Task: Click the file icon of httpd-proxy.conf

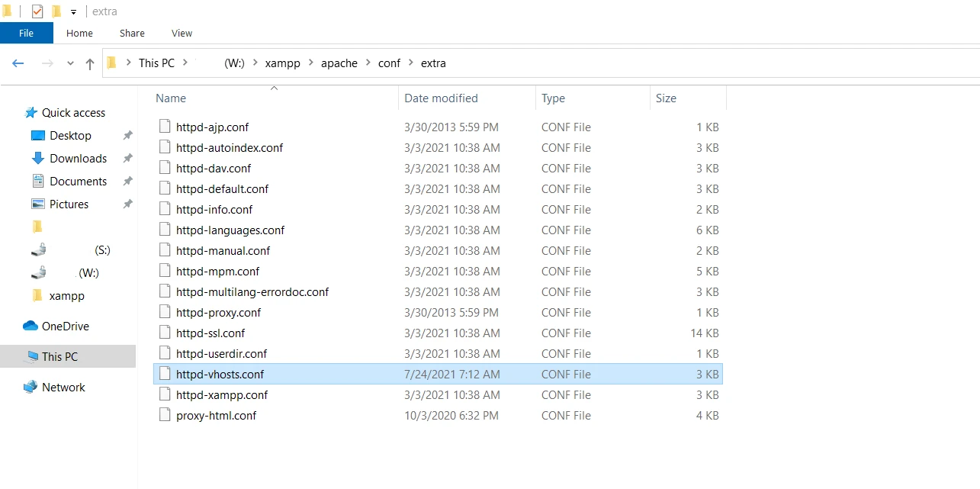Action: 164,312
